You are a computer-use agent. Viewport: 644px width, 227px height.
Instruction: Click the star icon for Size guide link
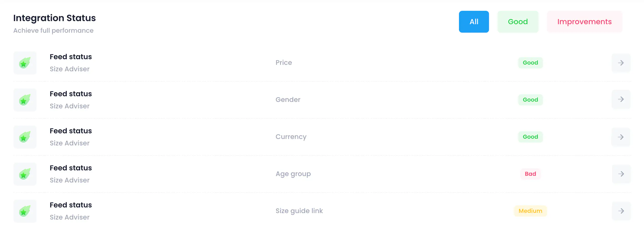click(x=25, y=211)
